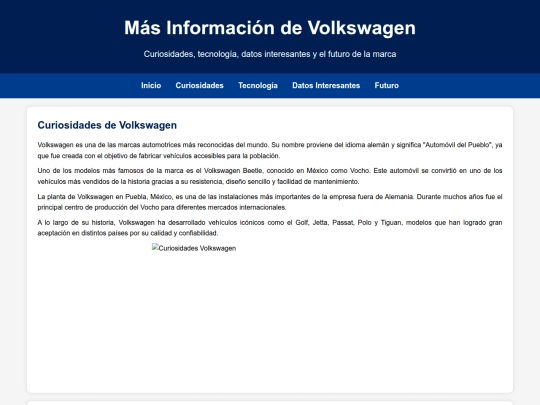540x405 pixels.
Task: Select the Tecnología navigation link
Action: [258, 85]
